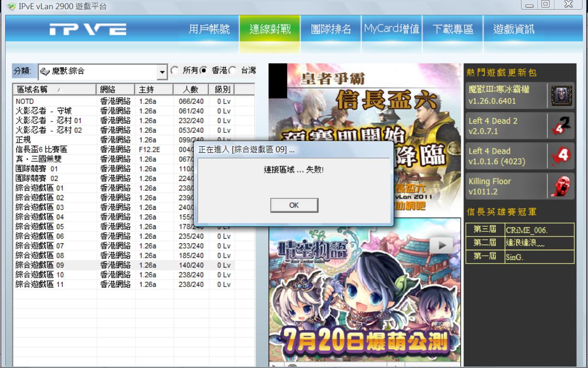
Task: Click the IPvE app icon in title bar
Action: [x=11, y=6]
